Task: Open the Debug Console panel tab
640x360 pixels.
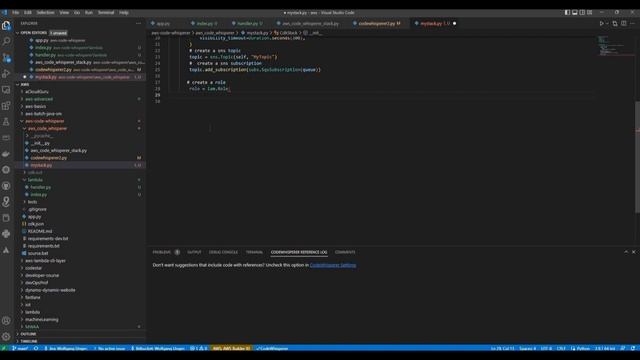Action: coord(223,252)
